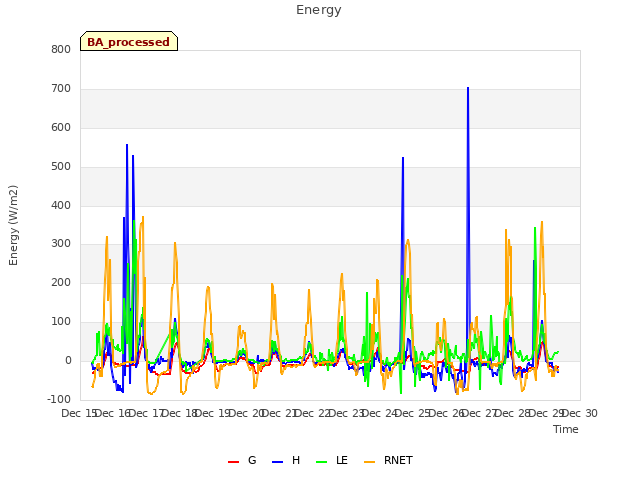Click the tallest blue H spike on Dec 16
640x480 pixels.
pos(127,145)
